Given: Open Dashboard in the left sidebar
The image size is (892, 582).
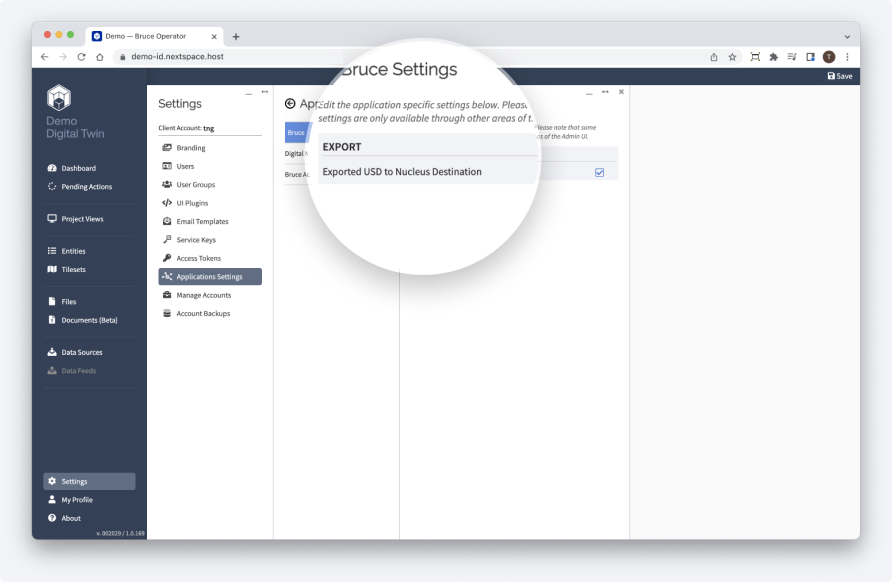Looking at the screenshot, I should pos(79,168).
